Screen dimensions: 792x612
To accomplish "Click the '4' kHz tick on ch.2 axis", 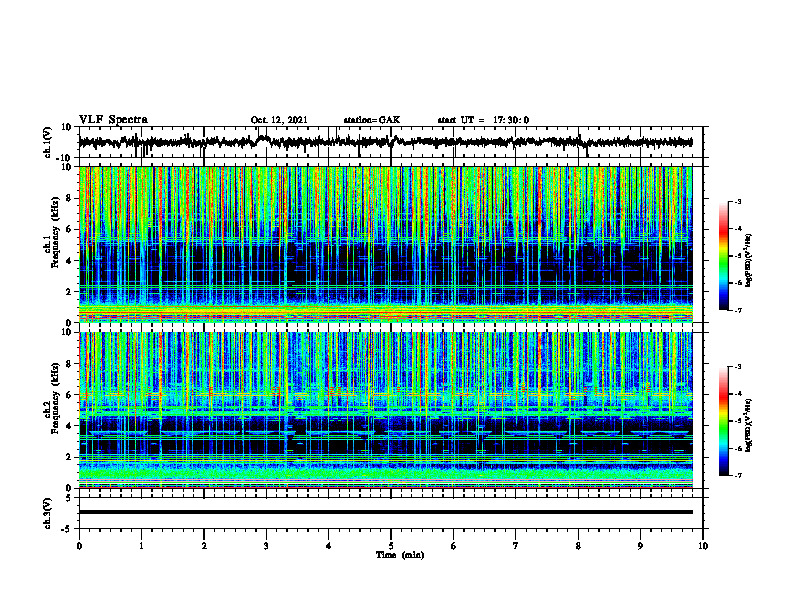I will 70,426.
